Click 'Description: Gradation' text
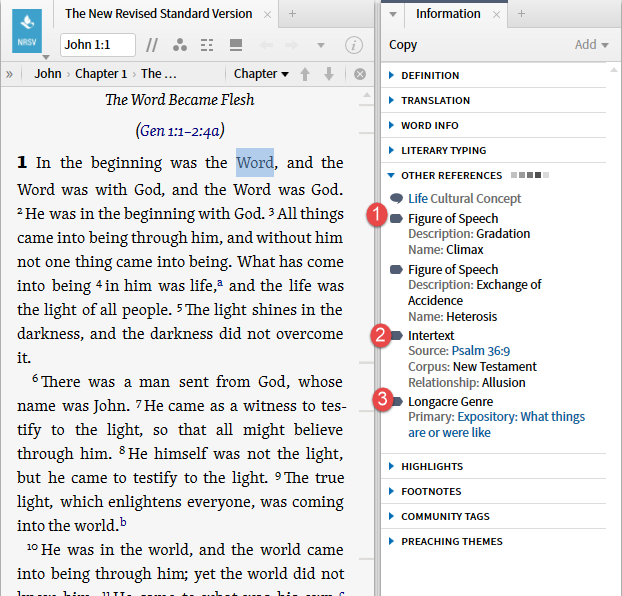 click(469, 234)
